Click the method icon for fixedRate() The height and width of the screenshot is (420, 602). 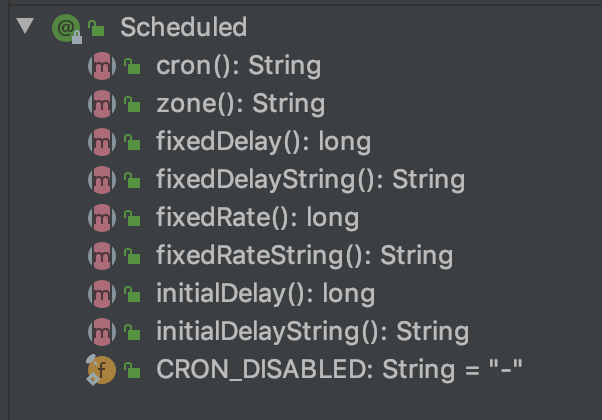point(102,218)
